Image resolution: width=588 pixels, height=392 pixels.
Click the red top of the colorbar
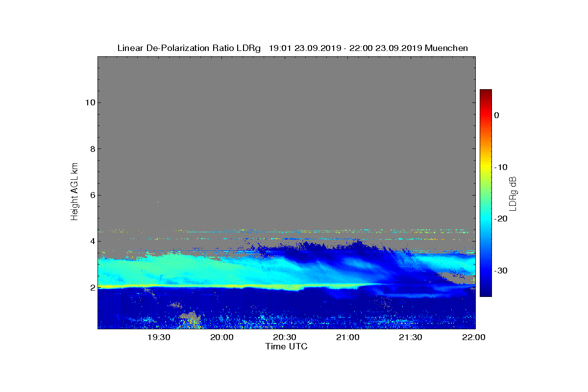pos(486,93)
